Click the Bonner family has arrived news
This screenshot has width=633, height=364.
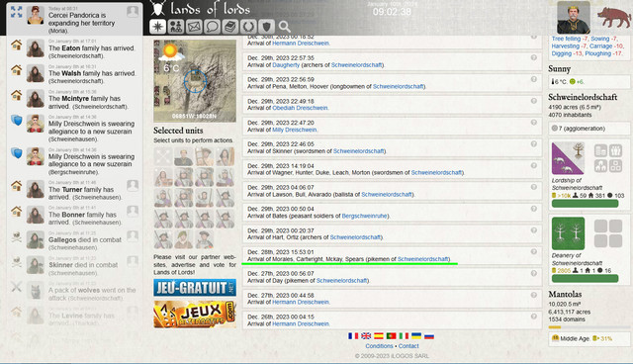75,215
